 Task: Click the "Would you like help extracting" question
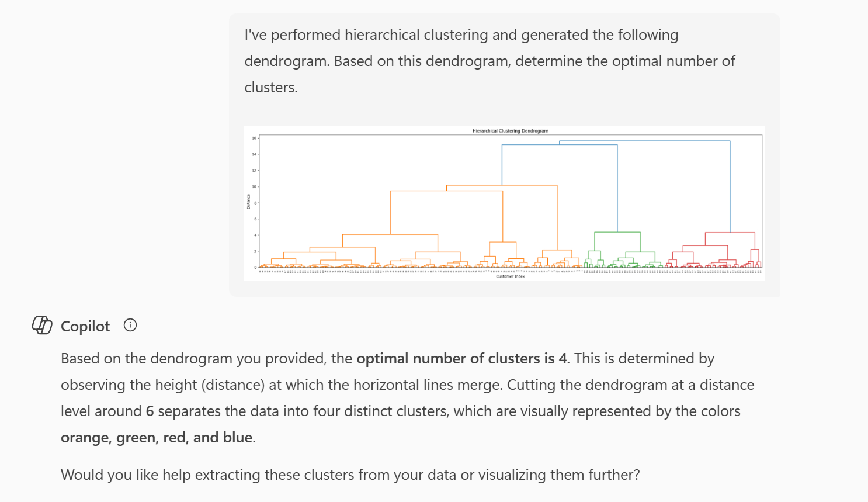pos(350,475)
